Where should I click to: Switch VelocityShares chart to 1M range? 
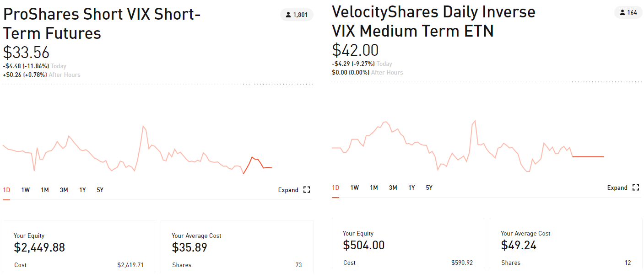pyautogui.click(x=374, y=188)
